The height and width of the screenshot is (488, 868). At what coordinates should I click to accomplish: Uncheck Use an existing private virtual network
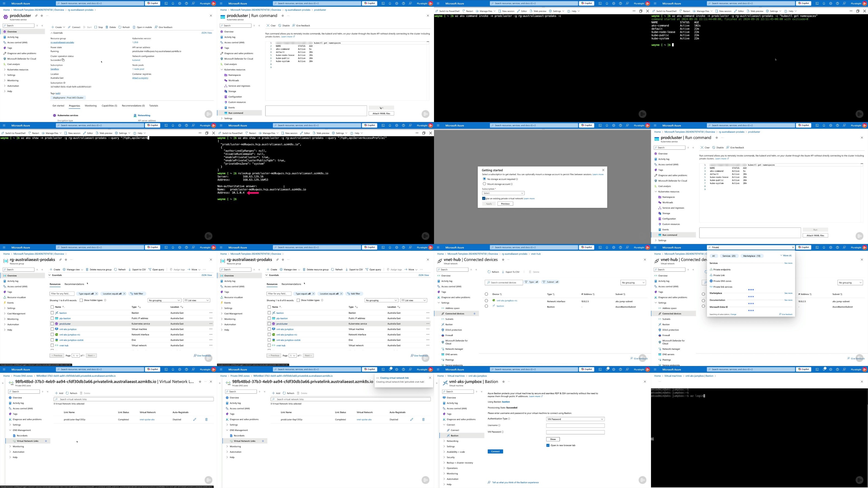pyautogui.click(x=484, y=198)
